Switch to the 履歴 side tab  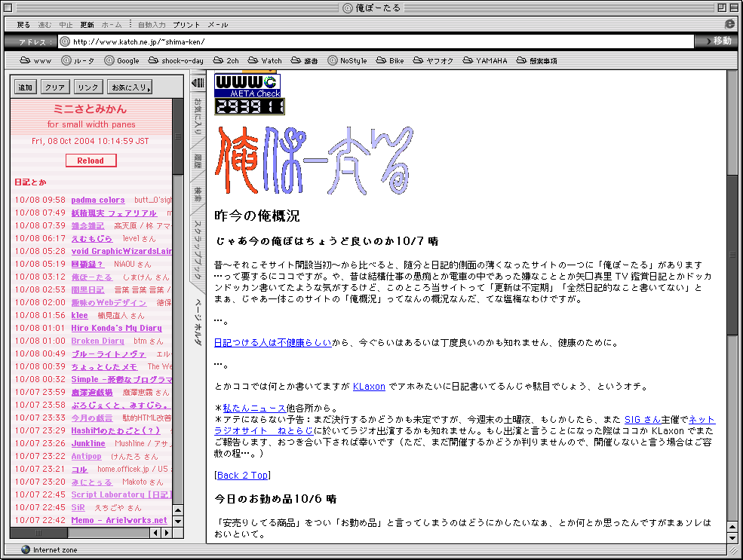tap(198, 160)
